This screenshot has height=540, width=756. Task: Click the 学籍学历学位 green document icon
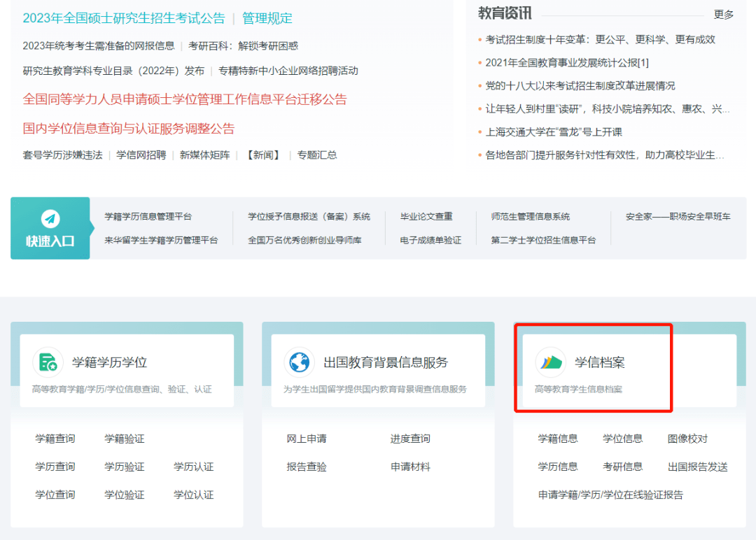(48, 362)
